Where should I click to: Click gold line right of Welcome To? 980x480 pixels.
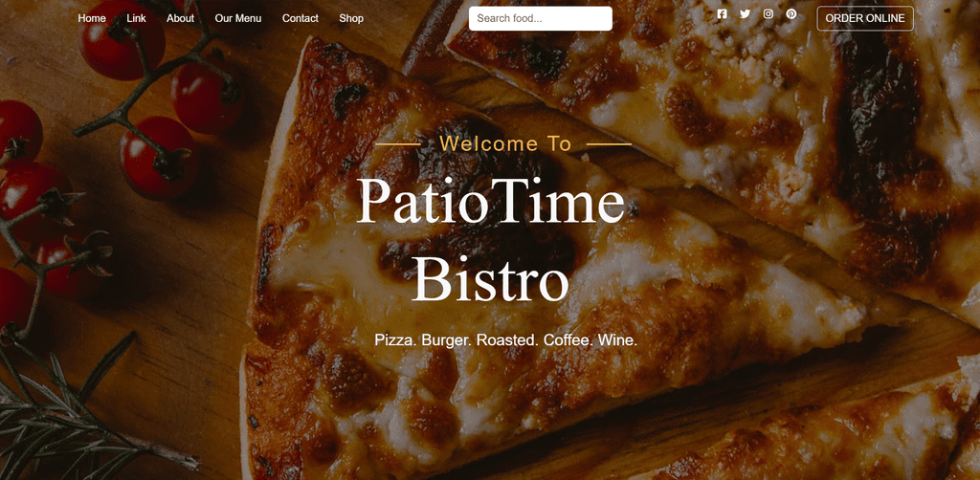point(609,144)
